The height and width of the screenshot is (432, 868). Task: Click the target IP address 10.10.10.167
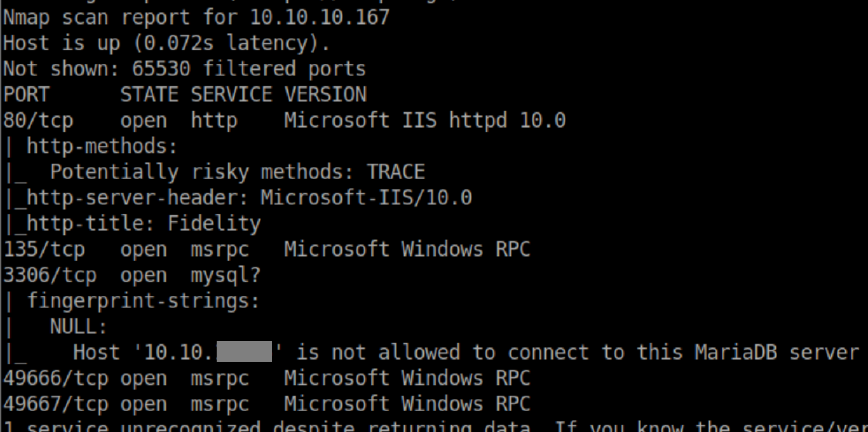(x=319, y=17)
